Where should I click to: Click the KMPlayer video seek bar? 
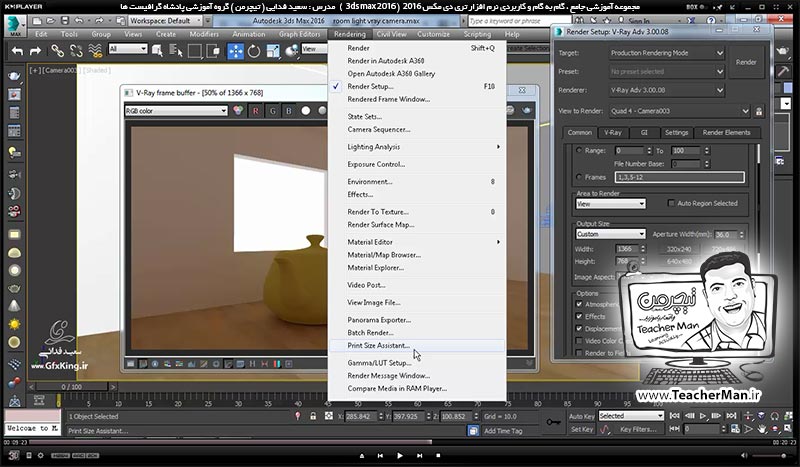click(400, 442)
